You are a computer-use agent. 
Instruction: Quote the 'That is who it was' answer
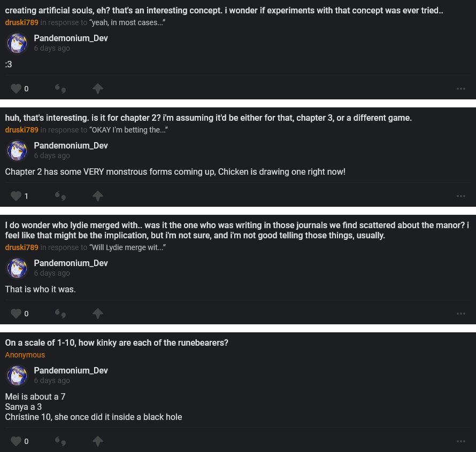click(x=60, y=314)
